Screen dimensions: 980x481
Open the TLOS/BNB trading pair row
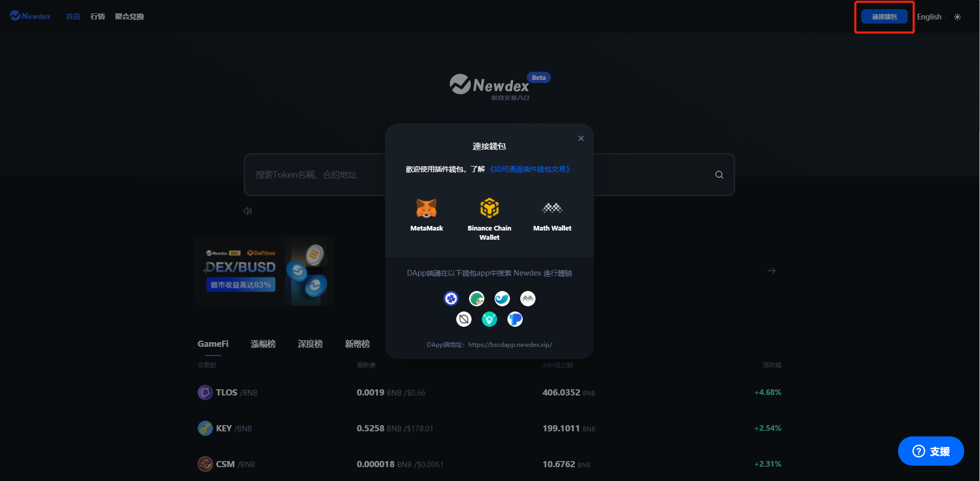(x=489, y=392)
